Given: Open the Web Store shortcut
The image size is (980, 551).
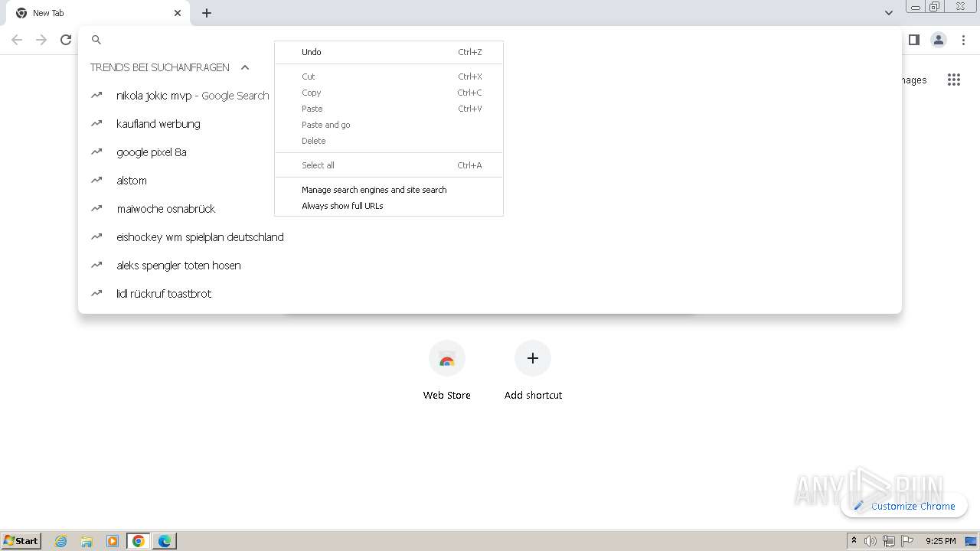Looking at the screenshot, I should pos(447,370).
